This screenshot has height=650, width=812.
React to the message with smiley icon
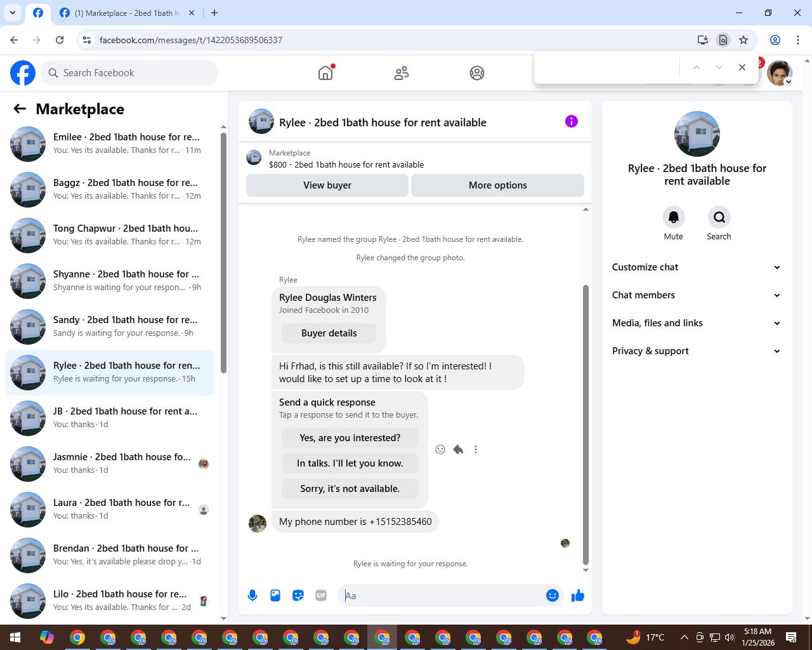440,449
